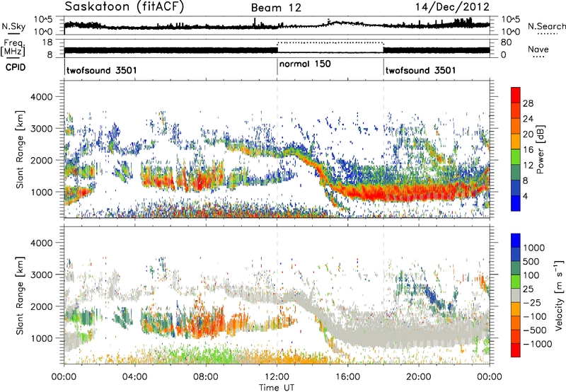Click the date '14/Dec/2012'
The width and height of the screenshot is (566, 392).
pos(452,7)
